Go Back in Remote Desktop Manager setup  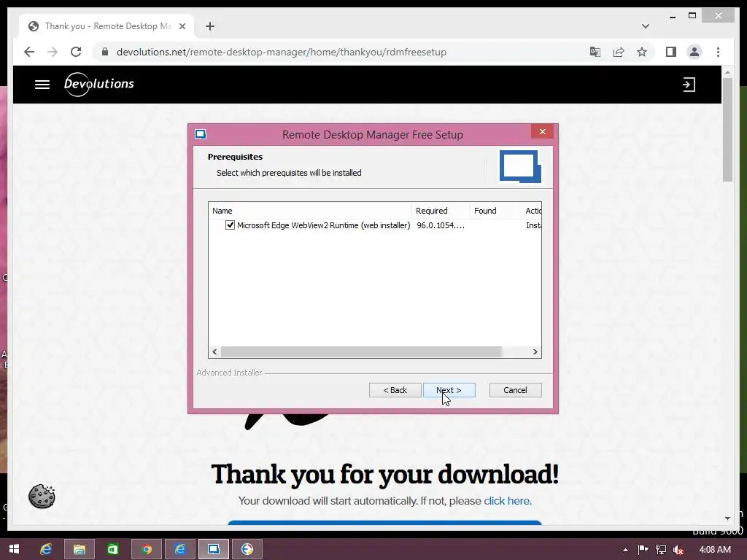pos(395,390)
